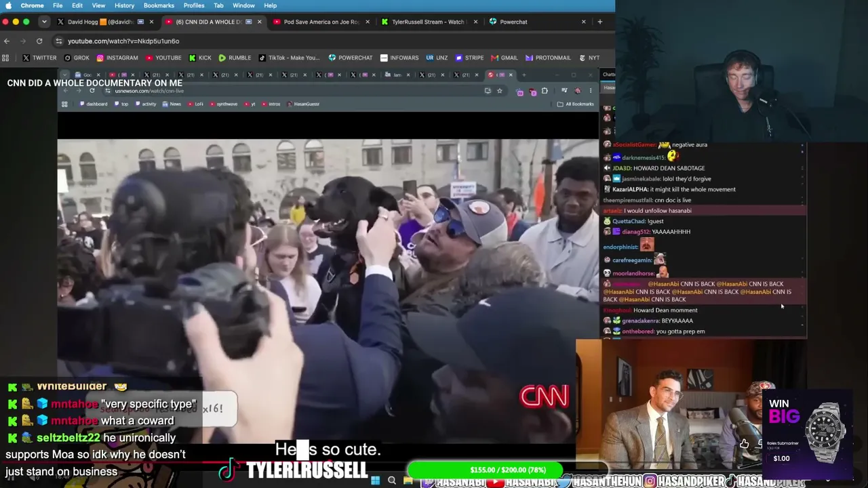Close the CNN DID A WHOLE DOC tab
Viewport: 868px width, 488px height.
259,22
